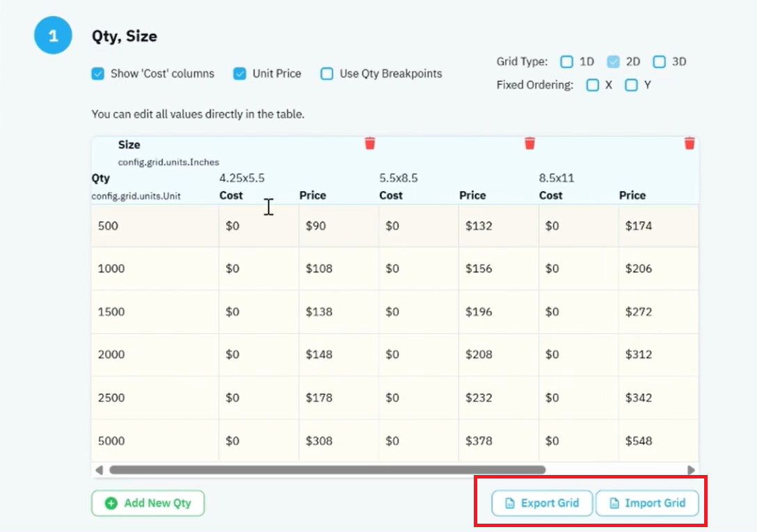
Task: Click config.grid.units.Inches unit text
Action: click(168, 162)
